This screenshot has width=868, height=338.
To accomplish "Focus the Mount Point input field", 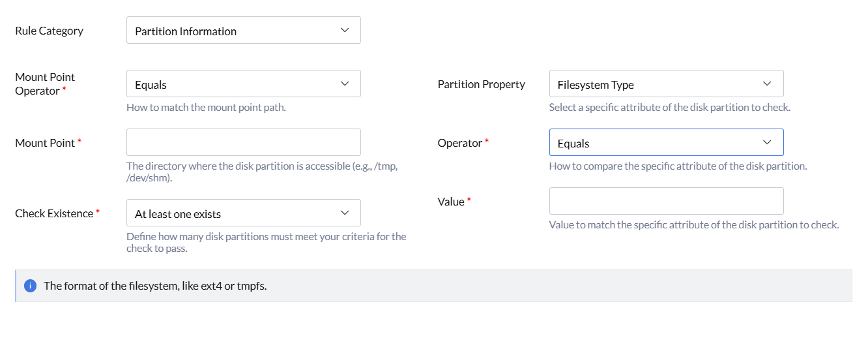I will click(243, 142).
